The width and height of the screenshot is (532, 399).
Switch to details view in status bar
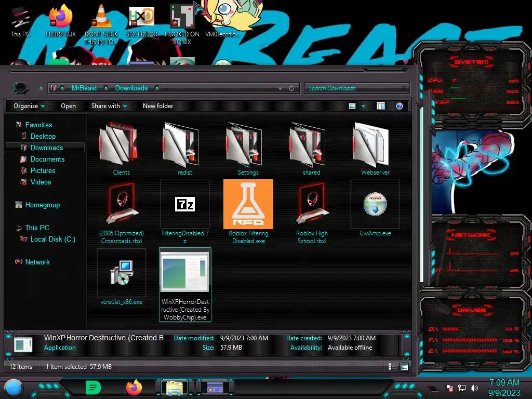coord(390,367)
